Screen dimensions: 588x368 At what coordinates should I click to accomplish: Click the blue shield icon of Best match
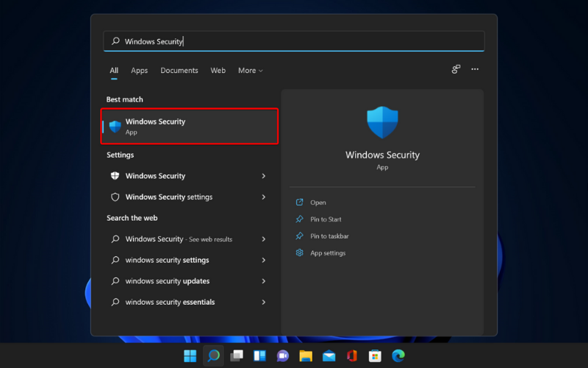[115, 127]
